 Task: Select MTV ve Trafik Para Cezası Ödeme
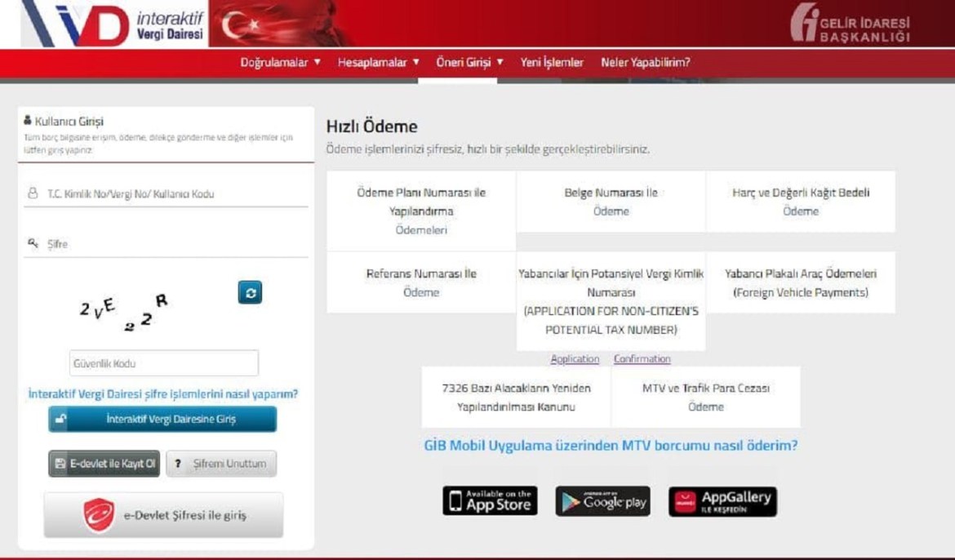coord(705,398)
